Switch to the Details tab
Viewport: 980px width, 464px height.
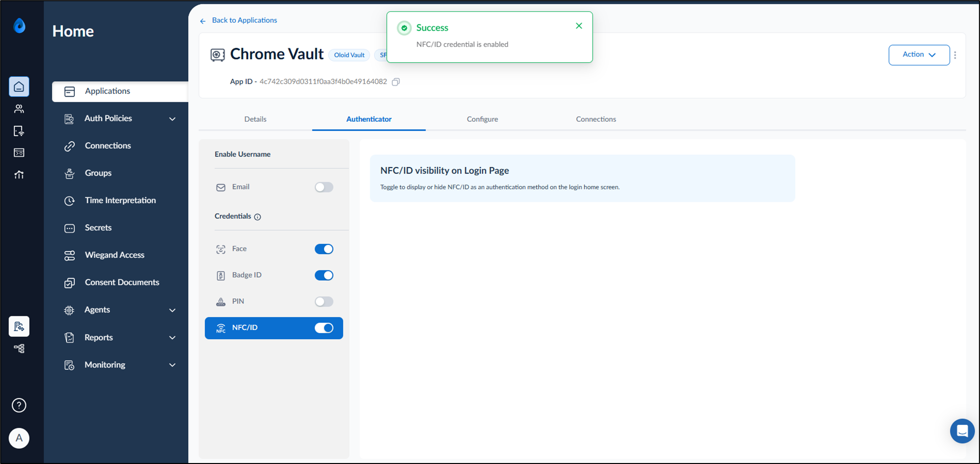255,119
